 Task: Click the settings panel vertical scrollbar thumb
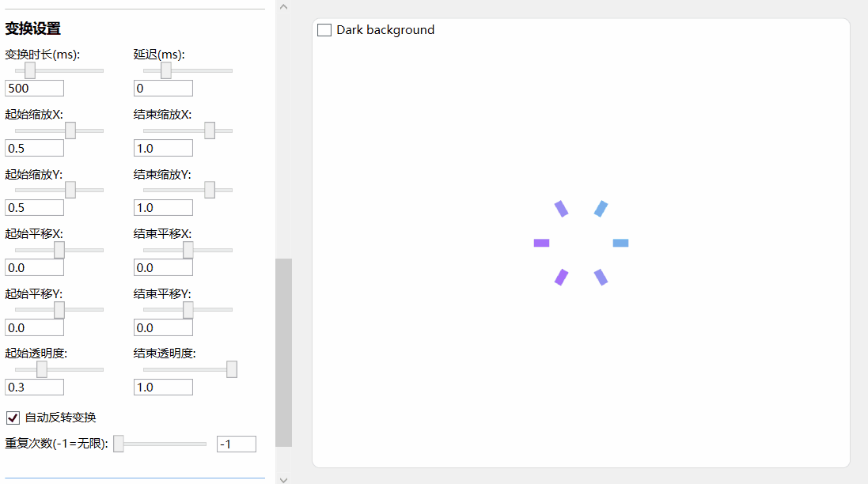click(283, 352)
